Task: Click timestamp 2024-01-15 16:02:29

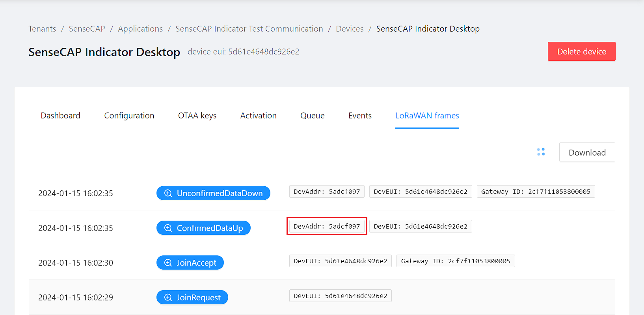Action: coord(76,298)
